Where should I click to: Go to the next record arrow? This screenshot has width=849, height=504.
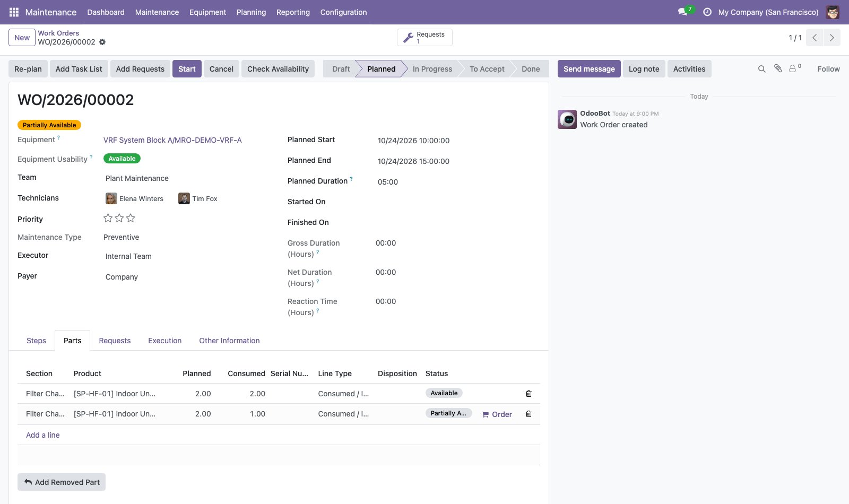[831, 38]
